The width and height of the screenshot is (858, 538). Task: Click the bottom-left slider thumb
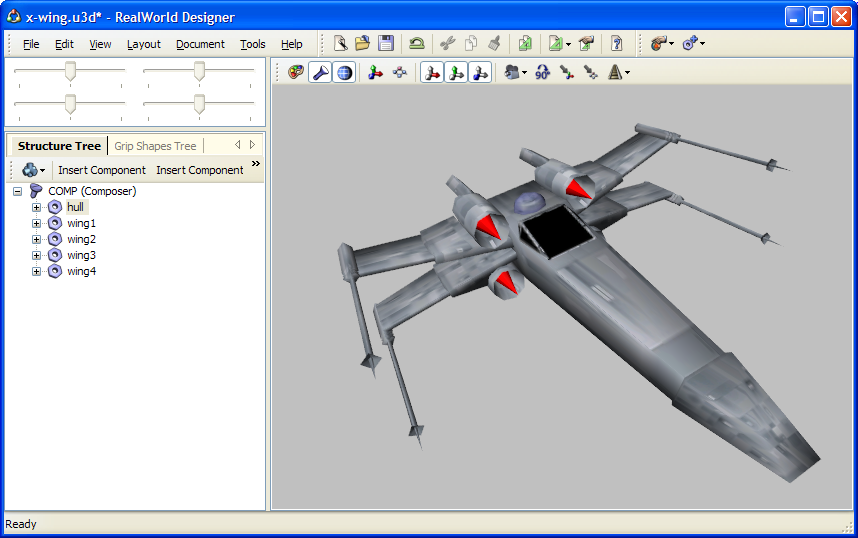click(70, 105)
